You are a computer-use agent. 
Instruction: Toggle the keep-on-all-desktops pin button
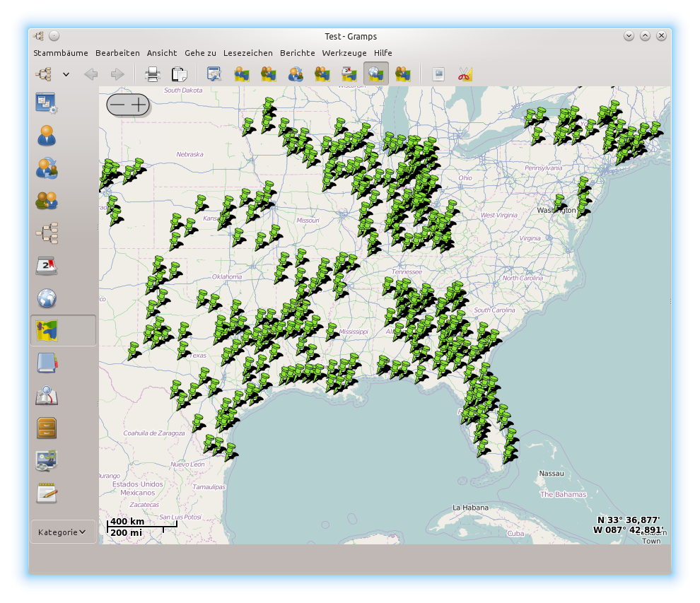[x=54, y=36]
